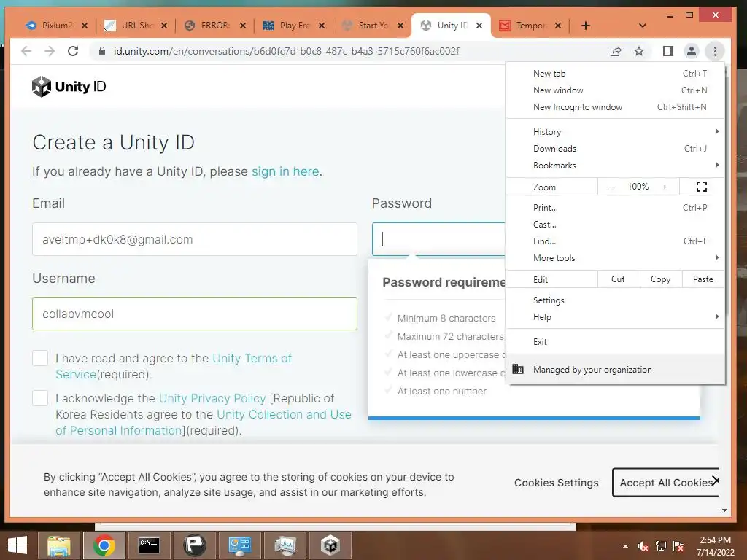747x560 pixels.
Task: Open a new tab with plus icon
Action: [586, 26]
